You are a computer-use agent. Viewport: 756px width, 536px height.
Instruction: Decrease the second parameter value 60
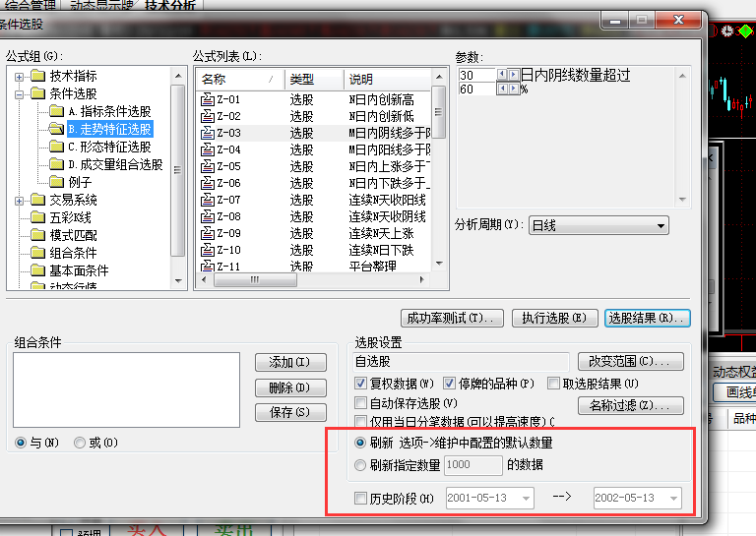pos(502,89)
